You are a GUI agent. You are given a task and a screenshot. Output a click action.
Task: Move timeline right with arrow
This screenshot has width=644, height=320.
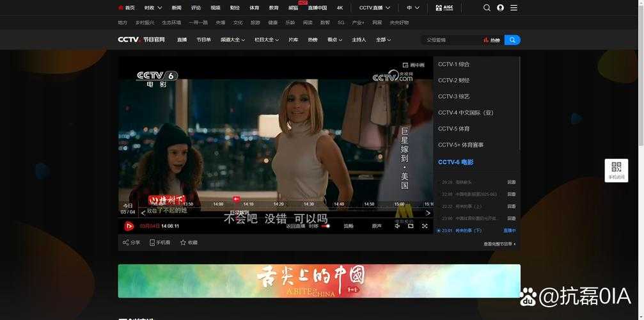(428, 212)
